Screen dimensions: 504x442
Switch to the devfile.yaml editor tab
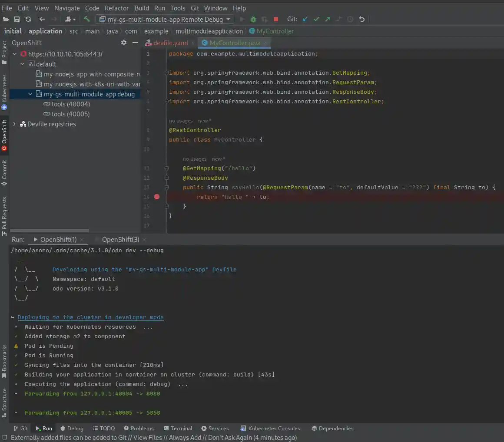tap(170, 43)
